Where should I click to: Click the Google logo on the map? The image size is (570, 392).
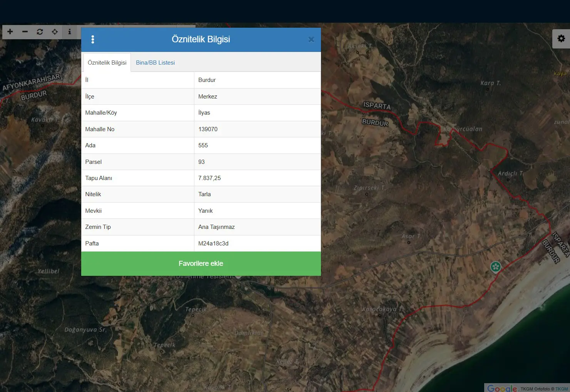(x=502, y=388)
